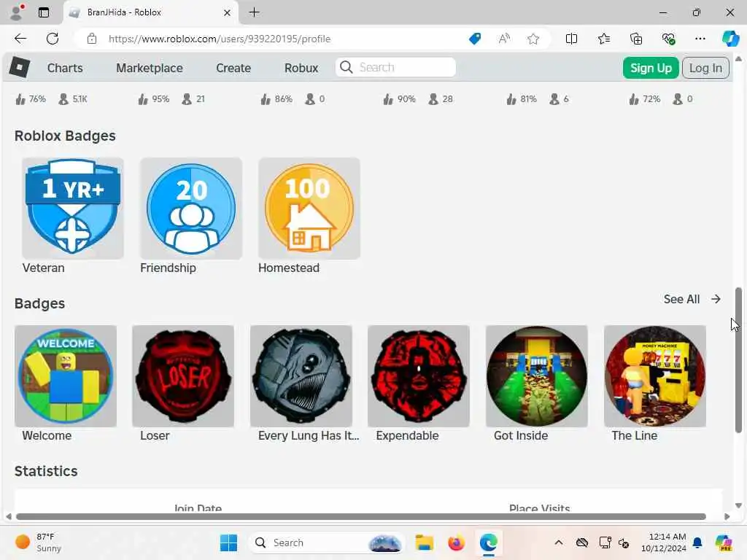Activate the Read aloud icon

click(x=504, y=39)
